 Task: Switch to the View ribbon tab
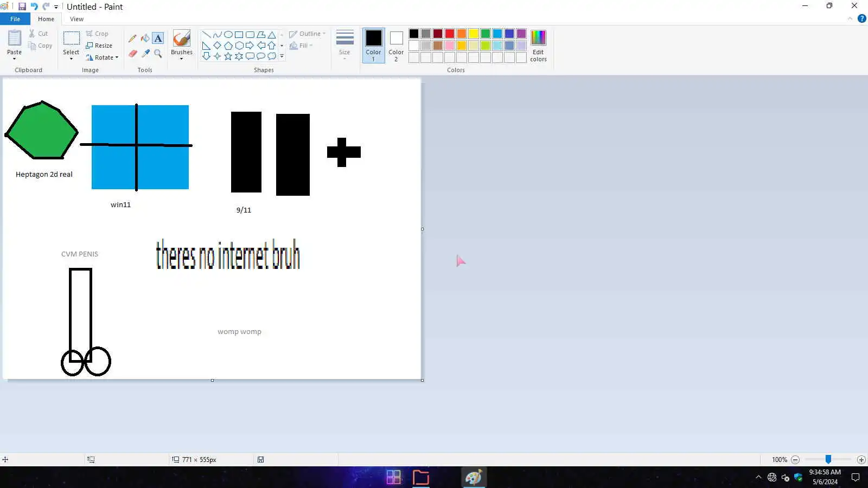pyautogui.click(x=76, y=19)
